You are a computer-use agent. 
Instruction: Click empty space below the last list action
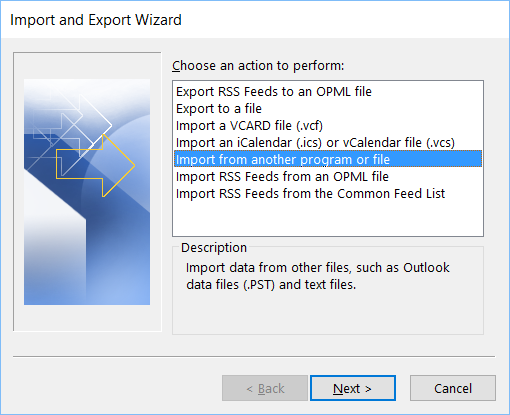tap(328, 218)
